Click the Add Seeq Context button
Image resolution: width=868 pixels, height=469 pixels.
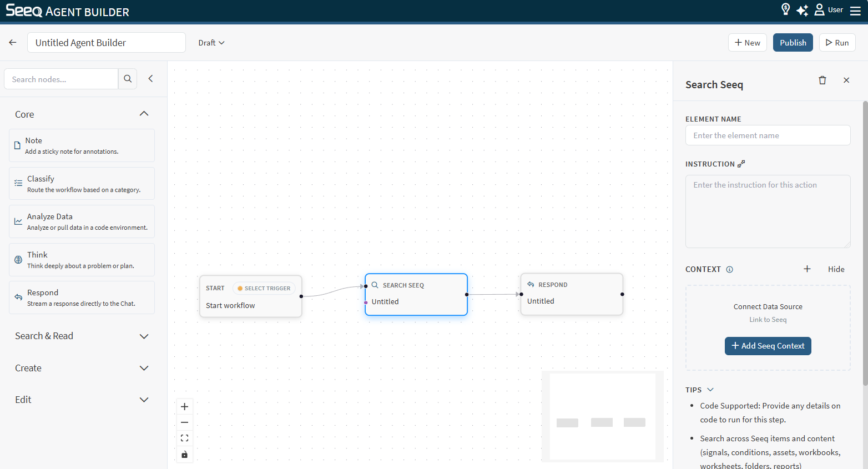(x=768, y=346)
